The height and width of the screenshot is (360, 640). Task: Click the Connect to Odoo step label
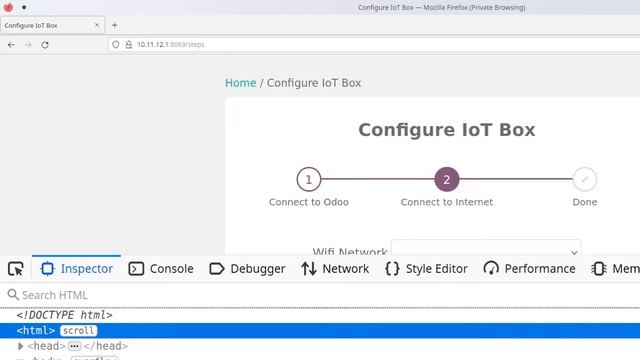[x=309, y=202]
